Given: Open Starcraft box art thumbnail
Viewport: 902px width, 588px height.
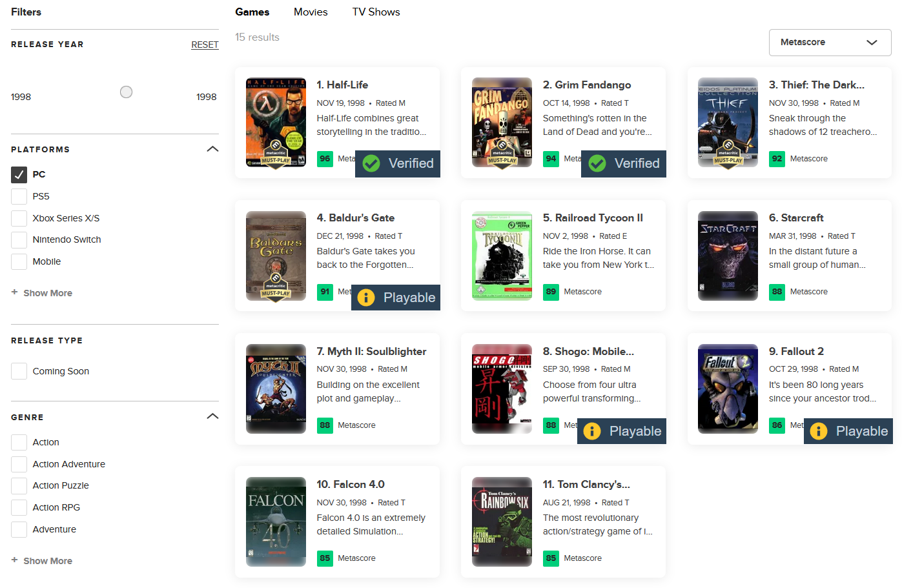Looking at the screenshot, I should click(728, 256).
